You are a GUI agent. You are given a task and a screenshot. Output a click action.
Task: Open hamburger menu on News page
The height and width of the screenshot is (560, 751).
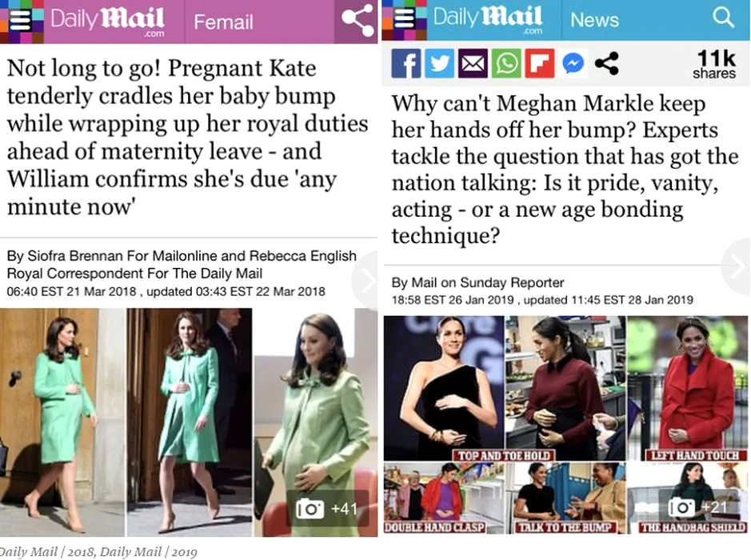pyautogui.click(x=405, y=19)
